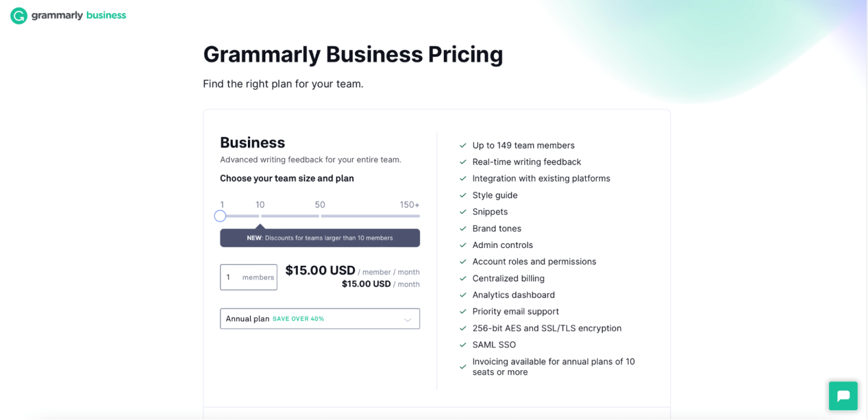The image size is (868, 420).
Task: Click the members number input field
Action: 248,277
